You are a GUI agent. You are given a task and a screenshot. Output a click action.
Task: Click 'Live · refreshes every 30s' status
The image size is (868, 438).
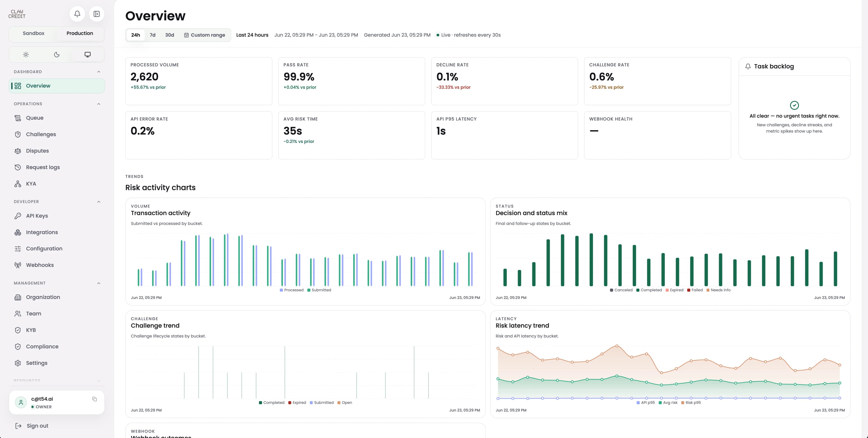468,35
